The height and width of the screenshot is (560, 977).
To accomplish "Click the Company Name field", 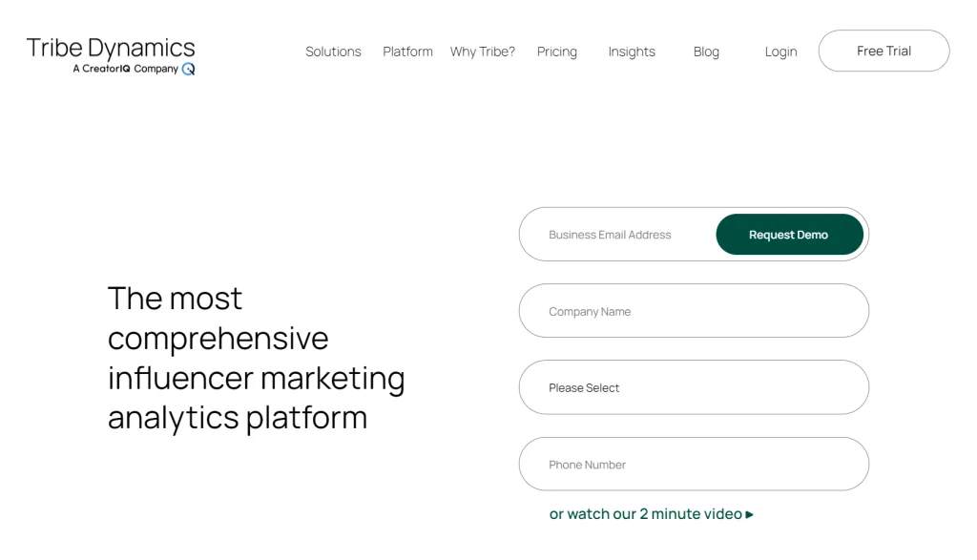I will pos(694,310).
